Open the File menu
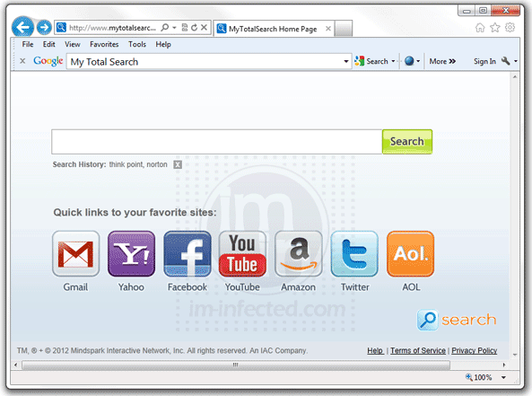The height and width of the screenshot is (396, 532). [x=28, y=44]
